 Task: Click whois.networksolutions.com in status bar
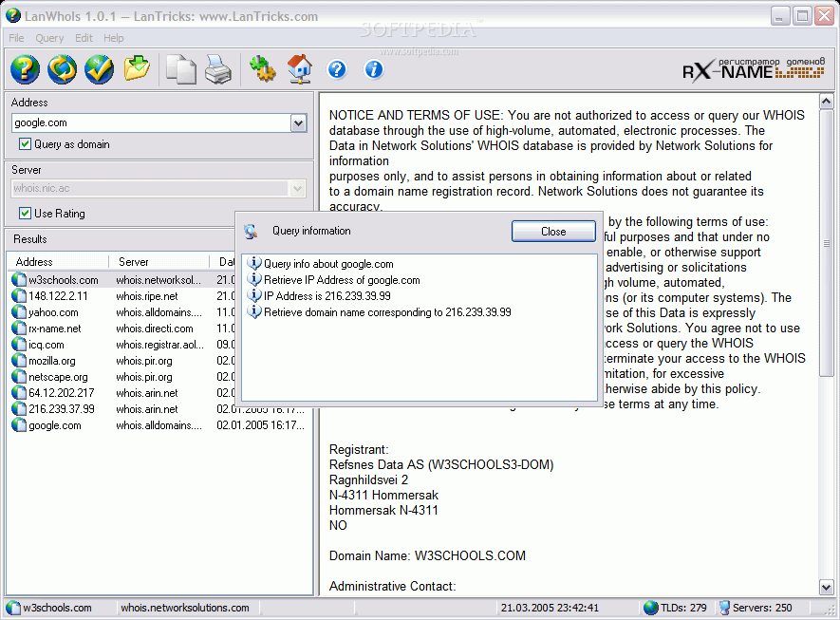(x=185, y=608)
